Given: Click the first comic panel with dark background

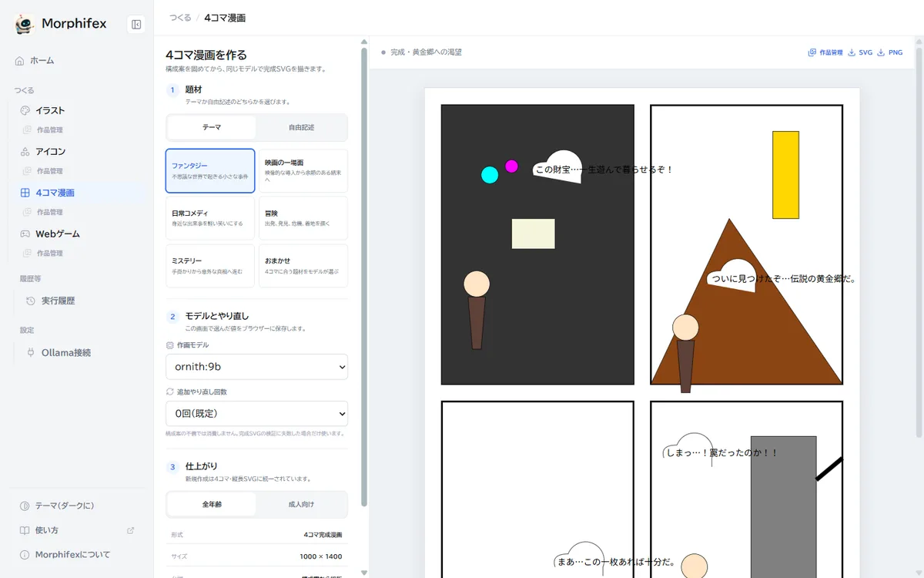Looking at the screenshot, I should (537, 244).
